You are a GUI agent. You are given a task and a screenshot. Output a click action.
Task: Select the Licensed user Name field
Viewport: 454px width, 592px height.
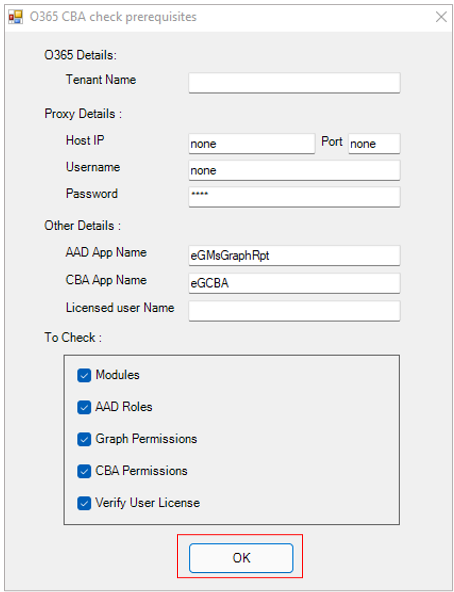294,311
